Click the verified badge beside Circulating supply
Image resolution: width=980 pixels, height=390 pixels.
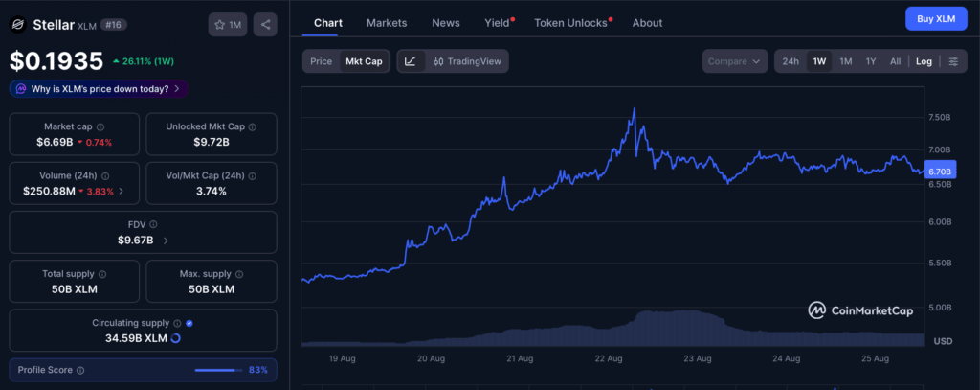click(189, 324)
